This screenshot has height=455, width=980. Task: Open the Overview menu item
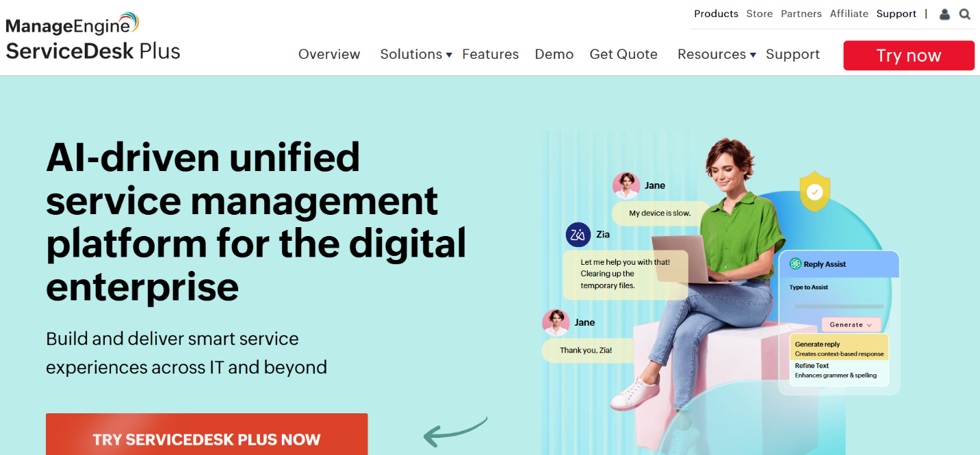pos(329,54)
